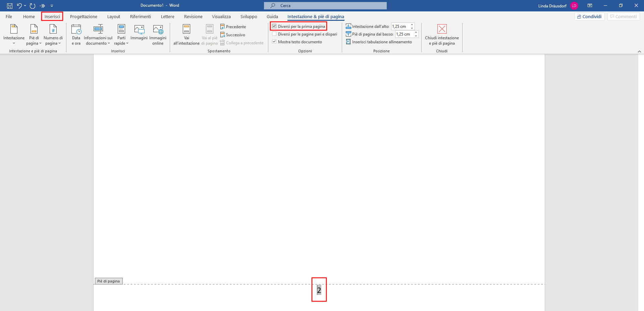
Task: Insert Immagini online from ribbon
Action: click(x=158, y=30)
